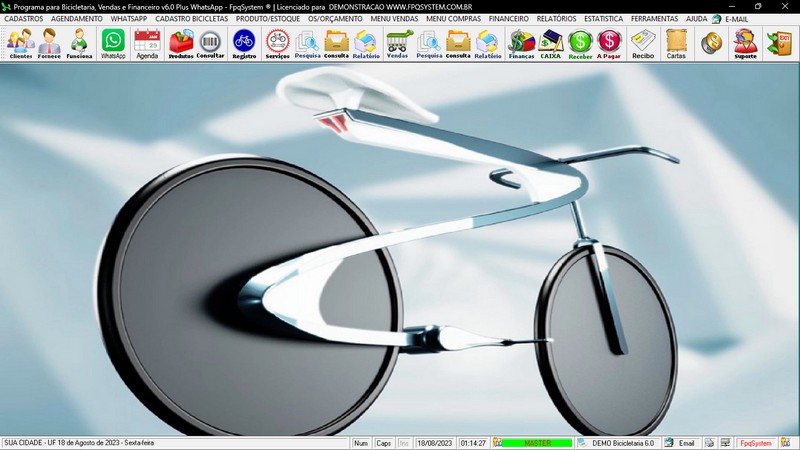Open the Serviços icon

277,43
